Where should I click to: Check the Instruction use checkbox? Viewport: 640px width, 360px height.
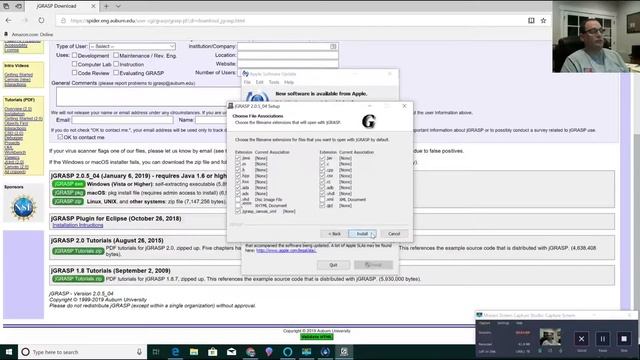[116, 64]
